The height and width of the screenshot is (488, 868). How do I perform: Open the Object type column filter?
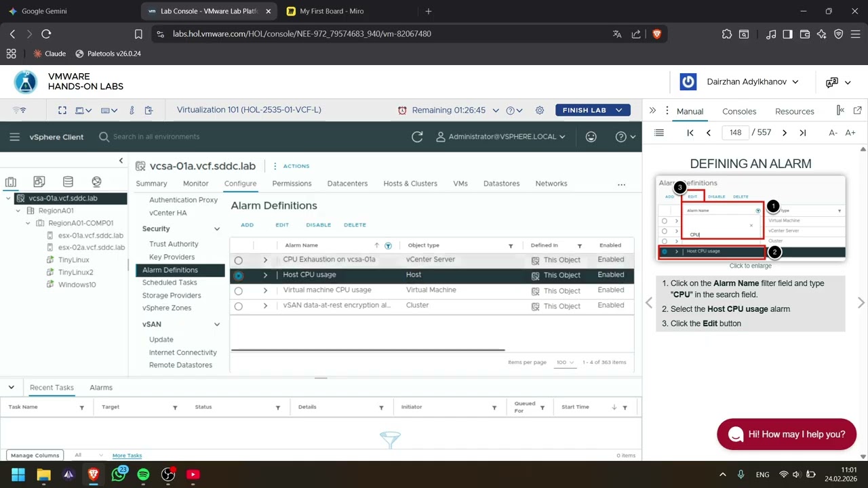click(x=511, y=246)
